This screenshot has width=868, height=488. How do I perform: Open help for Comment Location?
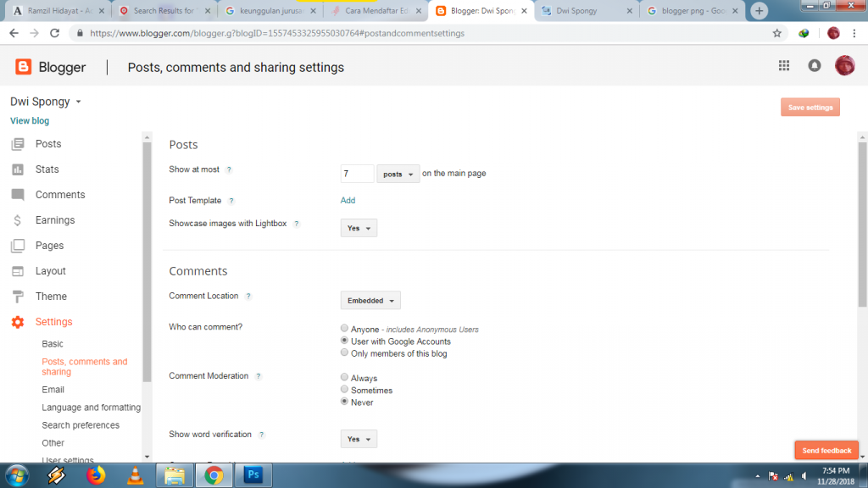(248, 296)
